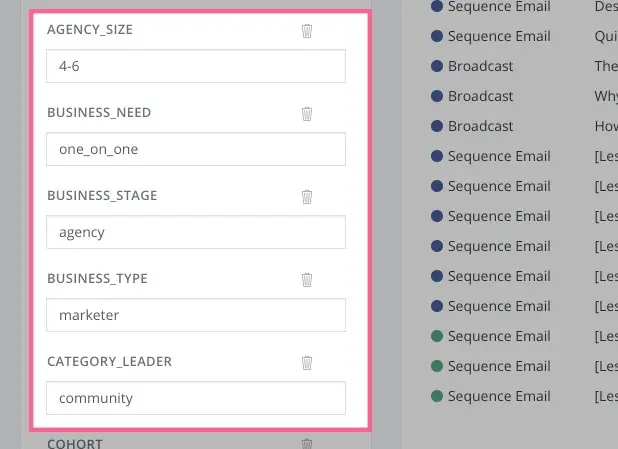Delete the AGENCY_SIZE custom field
Viewport: 618px width, 449px height.
[x=307, y=31]
